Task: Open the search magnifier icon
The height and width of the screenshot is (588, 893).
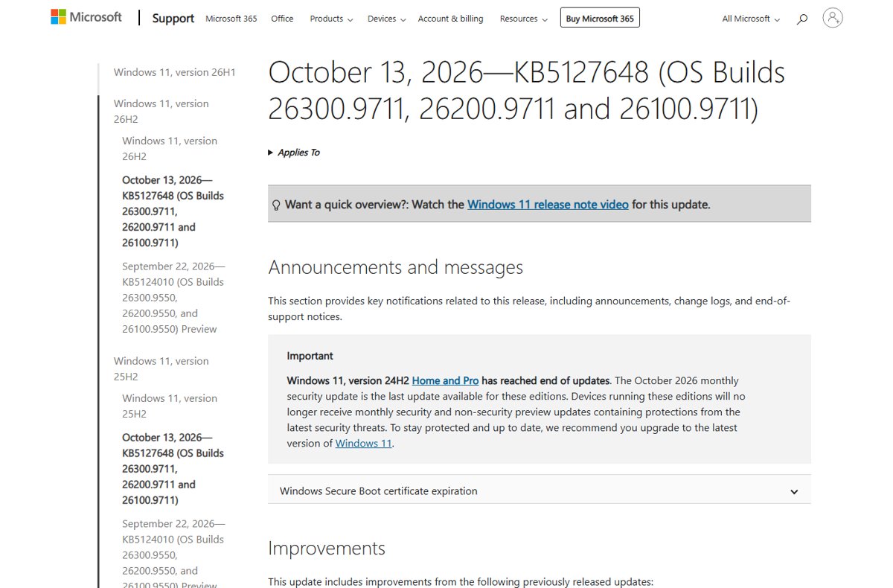Action: point(801,19)
